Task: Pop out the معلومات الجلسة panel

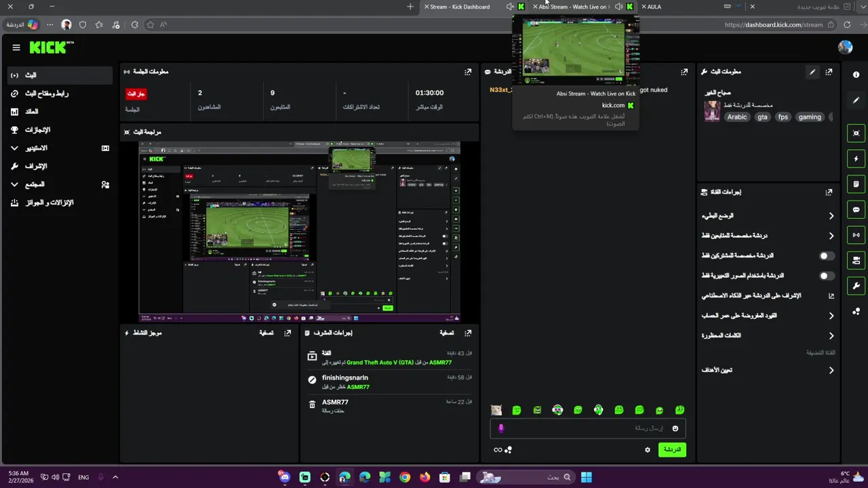Action: [468, 72]
